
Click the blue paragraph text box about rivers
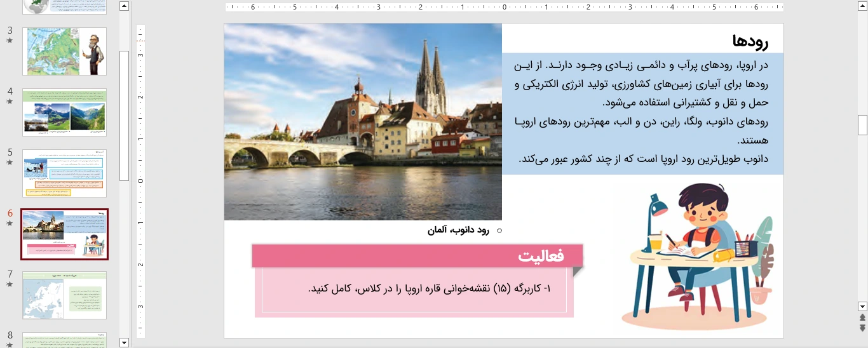tap(643, 113)
